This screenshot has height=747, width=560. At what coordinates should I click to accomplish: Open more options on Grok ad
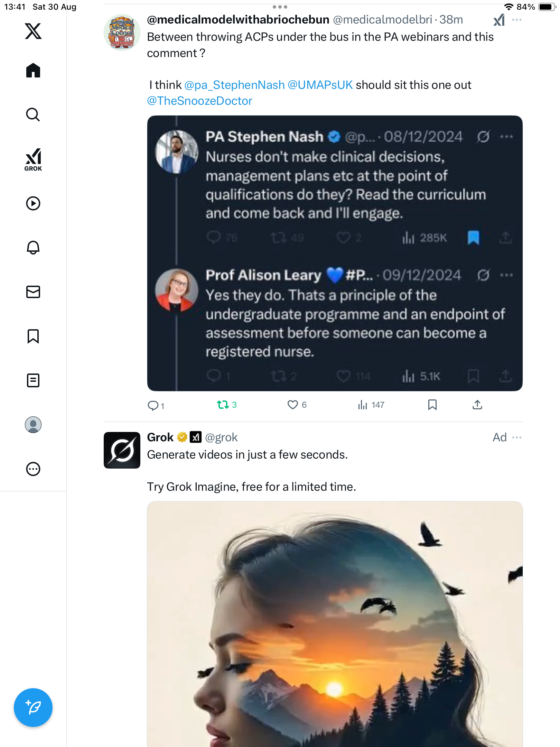(x=517, y=437)
